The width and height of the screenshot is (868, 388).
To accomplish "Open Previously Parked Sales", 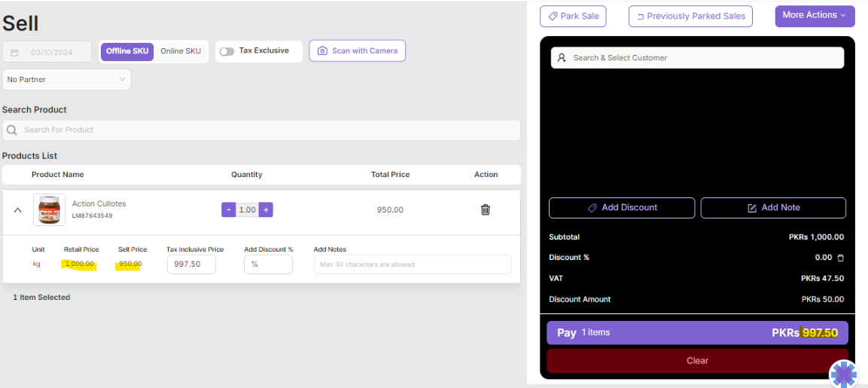I will pos(690,16).
